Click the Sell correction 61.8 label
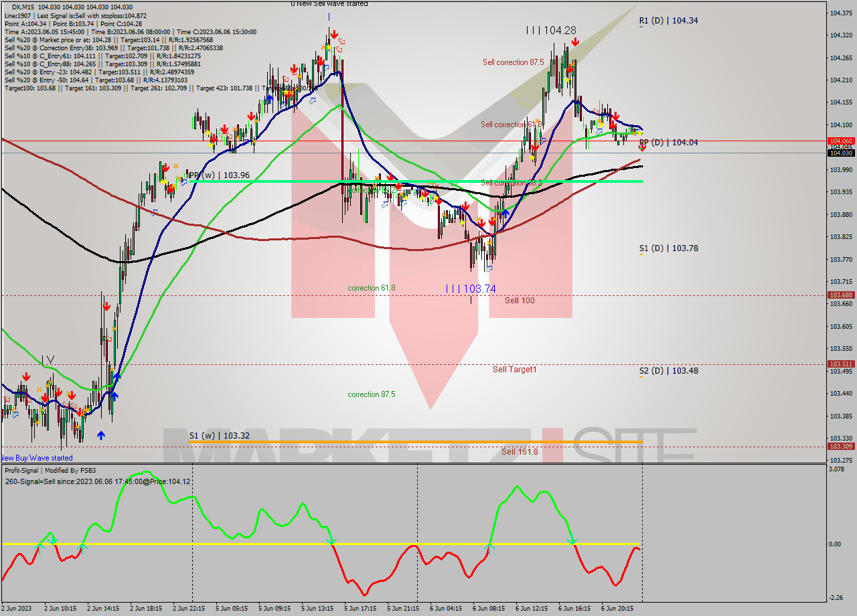This screenshot has width=857, height=616. 511,125
